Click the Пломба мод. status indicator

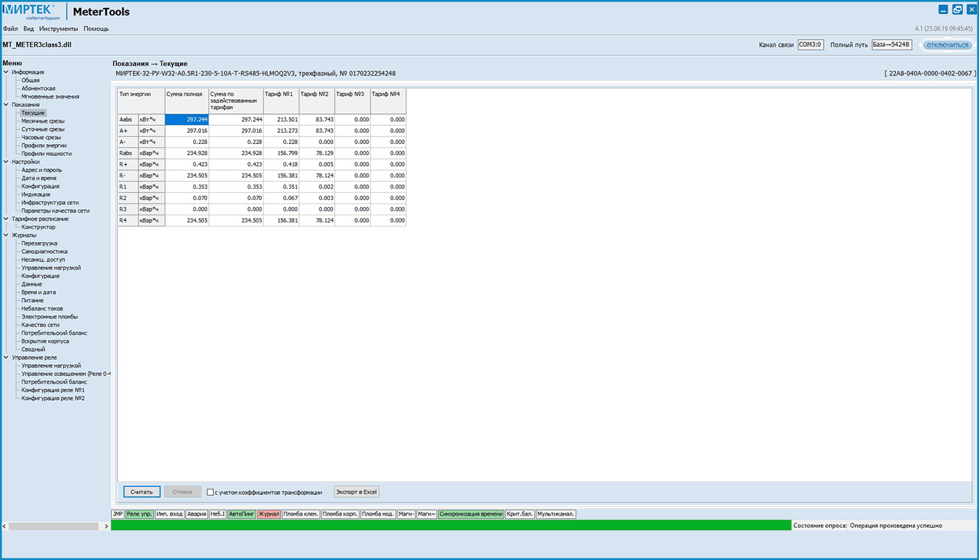pos(378,514)
